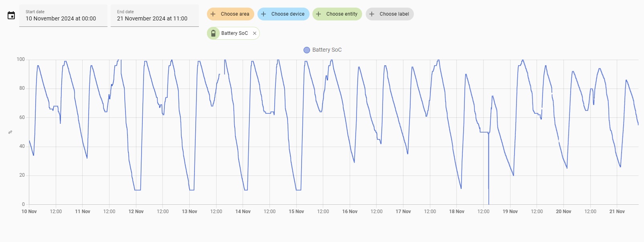Viewport: 644px width, 242px height.
Task: Click the Start date field
Action: pos(63,16)
